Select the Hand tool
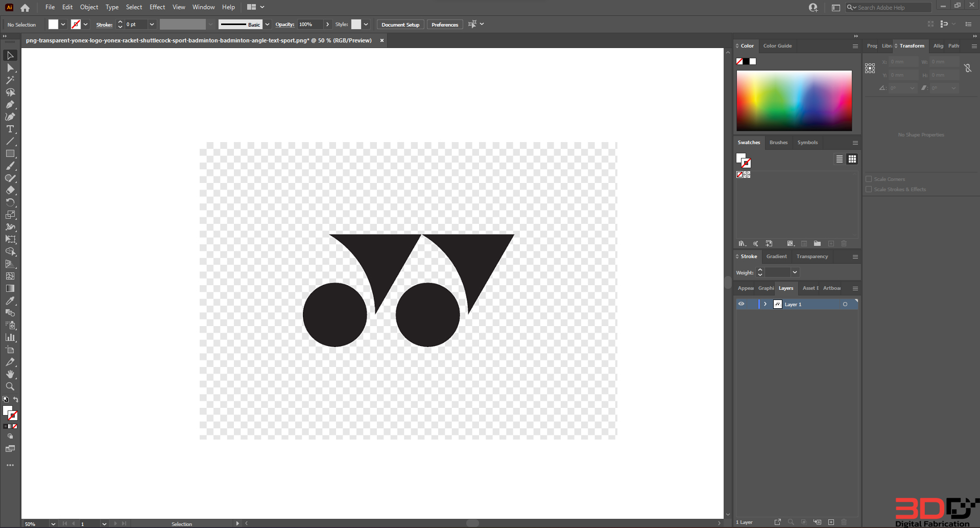 pyautogui.click(x=10, y=375)
